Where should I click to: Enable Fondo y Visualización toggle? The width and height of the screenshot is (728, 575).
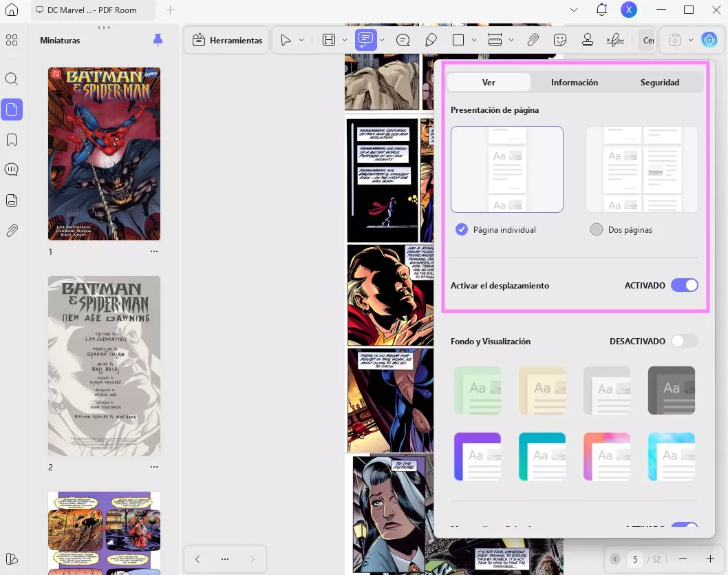[684, 341]
